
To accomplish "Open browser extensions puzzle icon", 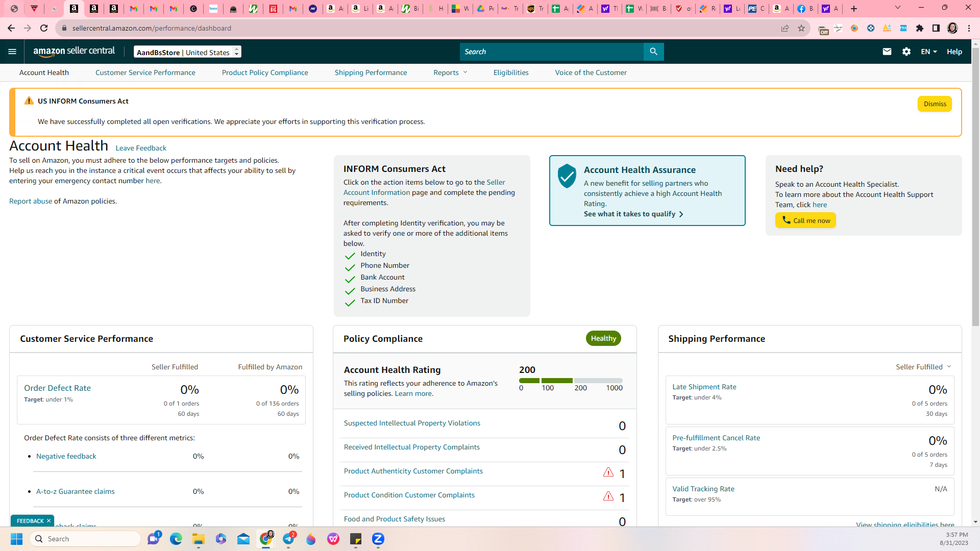I will [x=919, y=28].
